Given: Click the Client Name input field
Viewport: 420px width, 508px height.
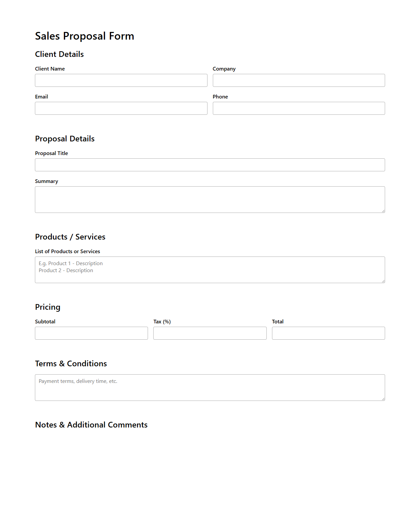Looking at the screenshot, I should tap(121, 80).
